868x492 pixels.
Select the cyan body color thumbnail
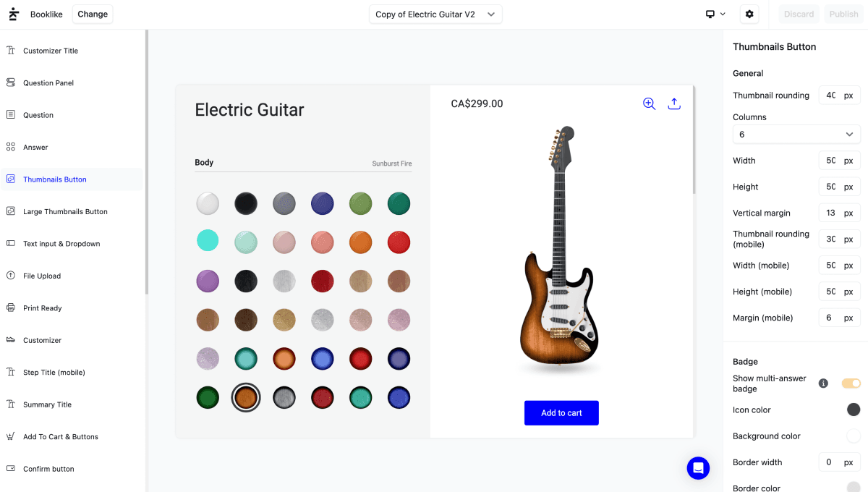coord(208,241)
